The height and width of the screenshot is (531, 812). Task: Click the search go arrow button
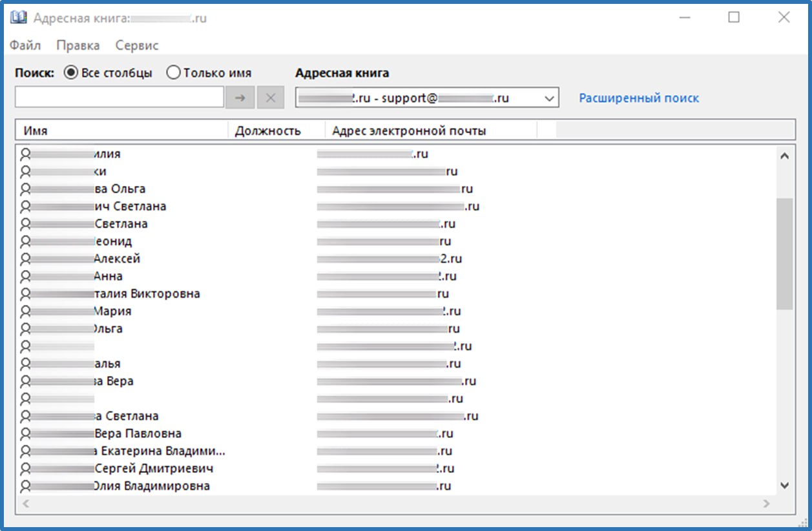[x=240, y=98]
